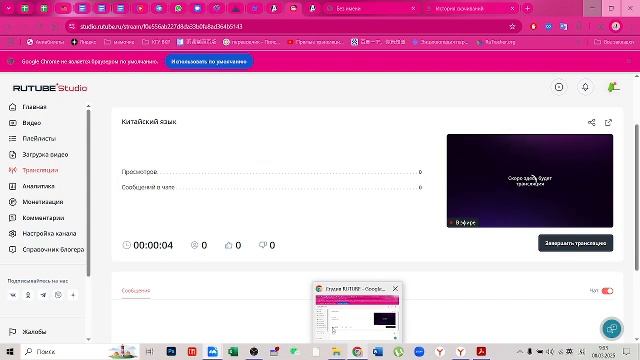Open Windows Start menu
The width and height of the screenshot is (640, 360).
click(10, 351)
